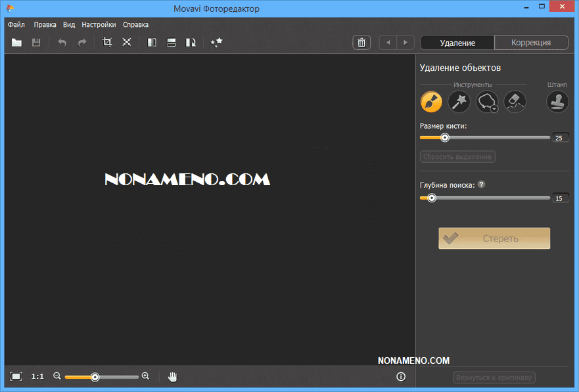Open the Настройки menu
This screenshot has width=579, height=392.
coord(99,24)
